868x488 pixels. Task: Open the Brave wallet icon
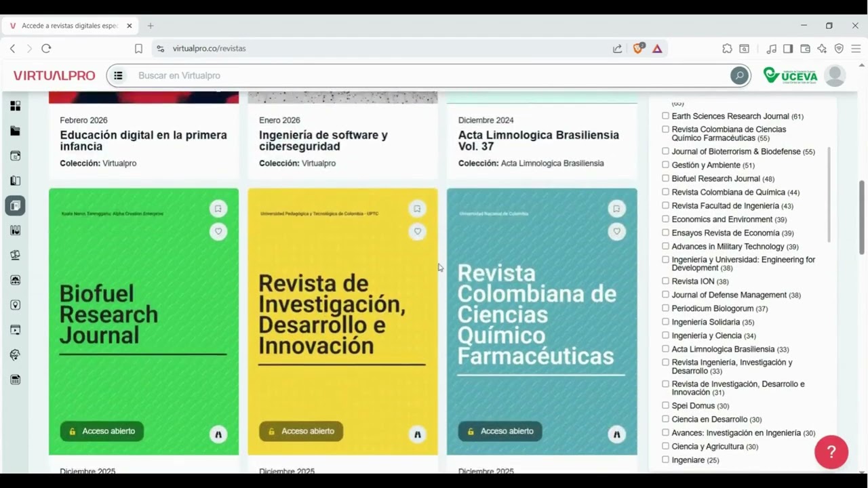(805, 49)
